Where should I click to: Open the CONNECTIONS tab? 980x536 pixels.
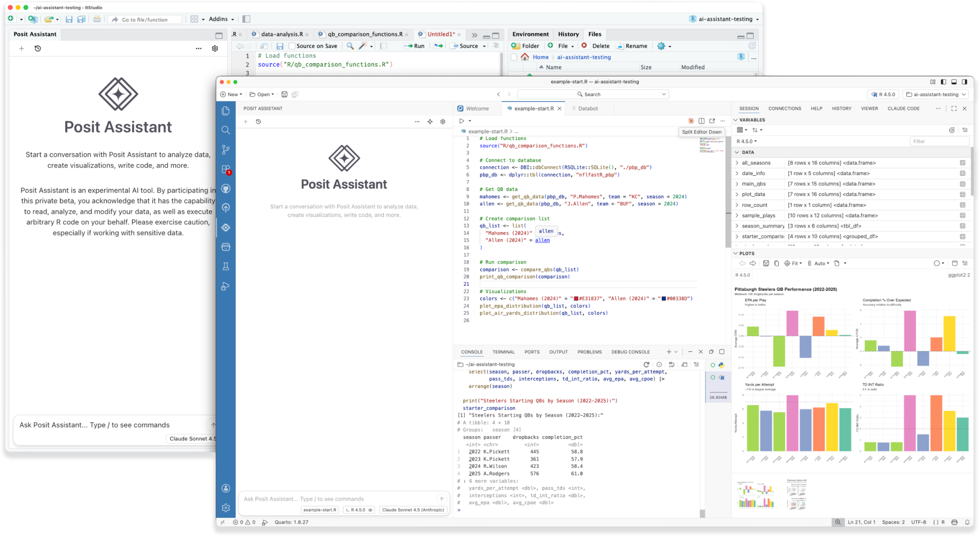pyautogui.click(x=785, y=108)
